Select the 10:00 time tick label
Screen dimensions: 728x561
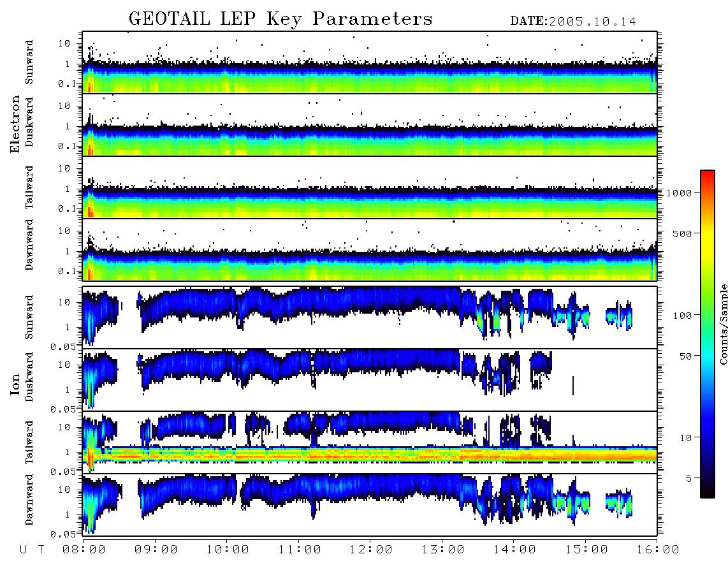(227, 550)
